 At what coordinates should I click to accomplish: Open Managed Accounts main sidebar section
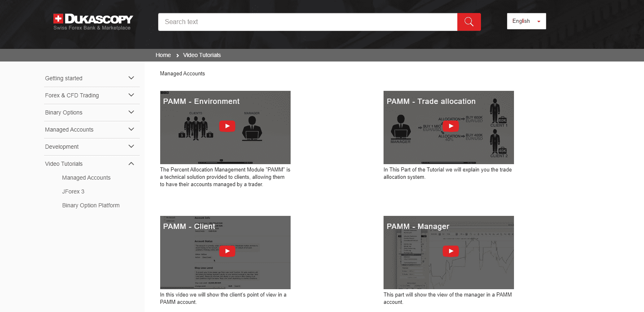pyautogui.click(x=69, y=130)
